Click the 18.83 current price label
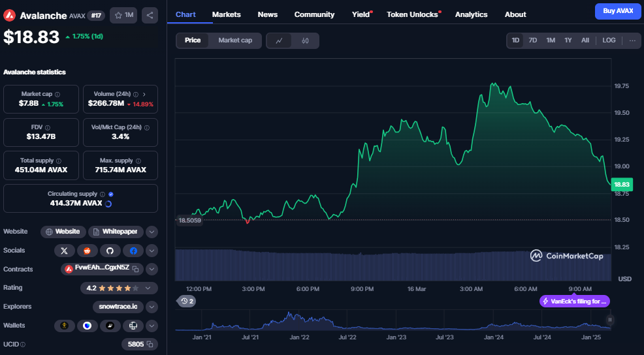The width and height of the screenshot is (644, 355). pyautogui.click(x=621, y=185)
